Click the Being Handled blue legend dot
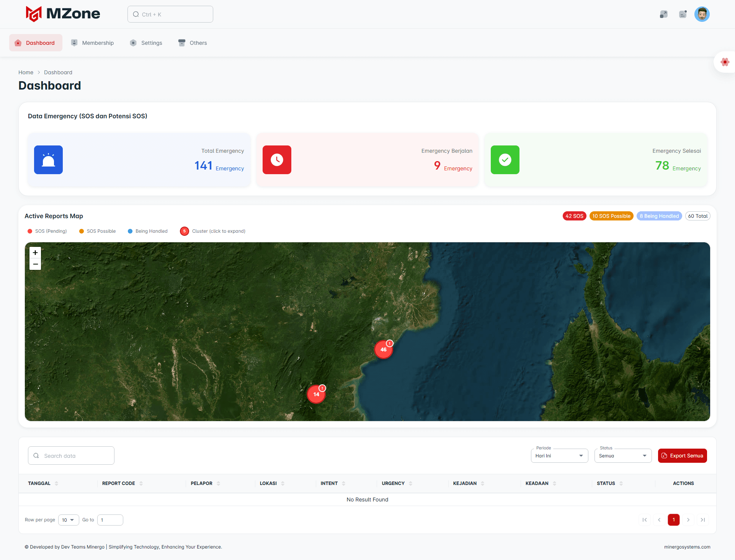Screen dimensions: 735x560 tap(130, 231)
